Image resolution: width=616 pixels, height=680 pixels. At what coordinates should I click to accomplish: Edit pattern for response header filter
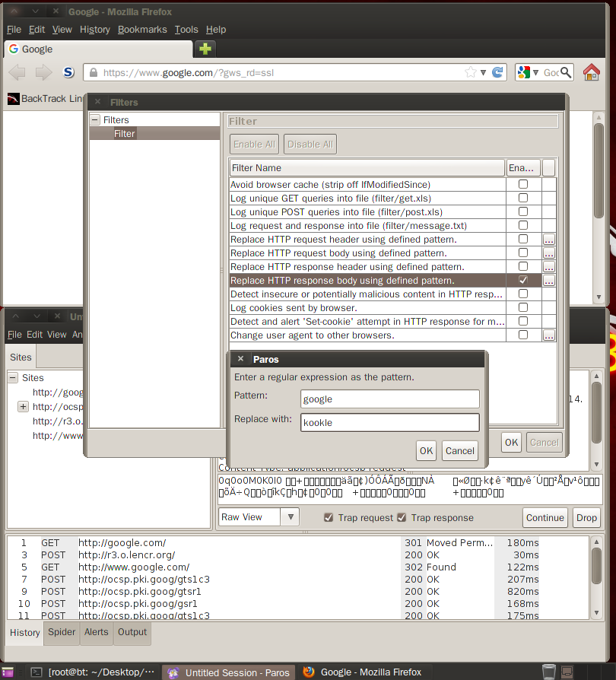pos(549,267)
